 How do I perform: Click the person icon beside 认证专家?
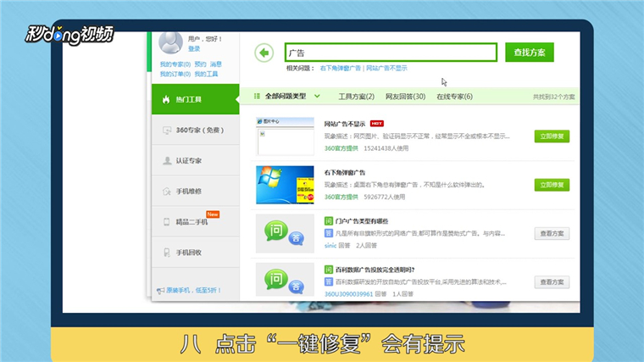coord(167,161)
